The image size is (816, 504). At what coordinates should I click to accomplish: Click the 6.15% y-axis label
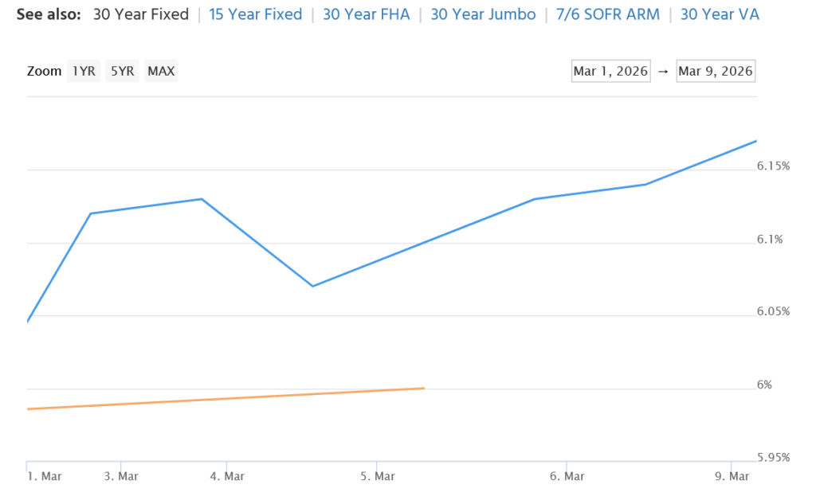pyautogui.click(x=773, y=166)
